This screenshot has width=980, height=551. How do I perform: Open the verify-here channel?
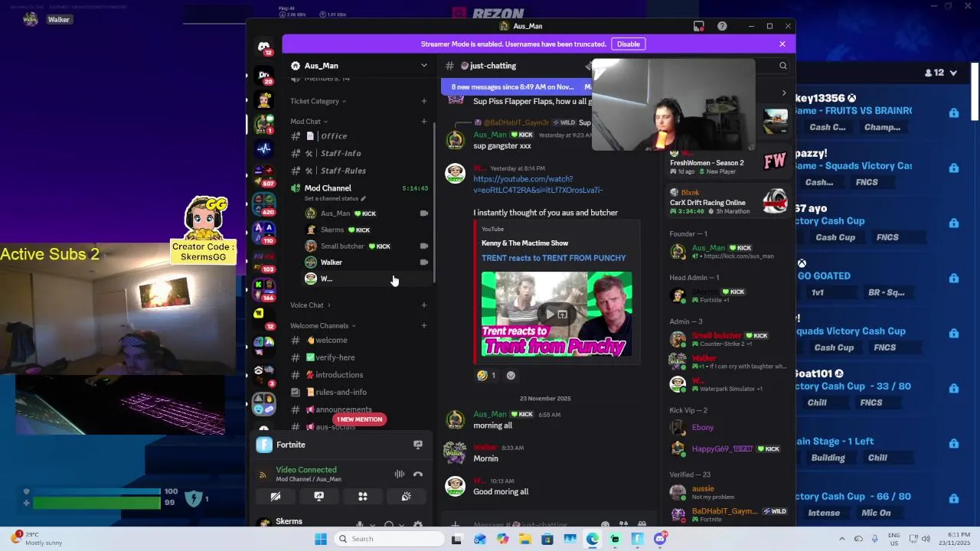pos(359,357)
